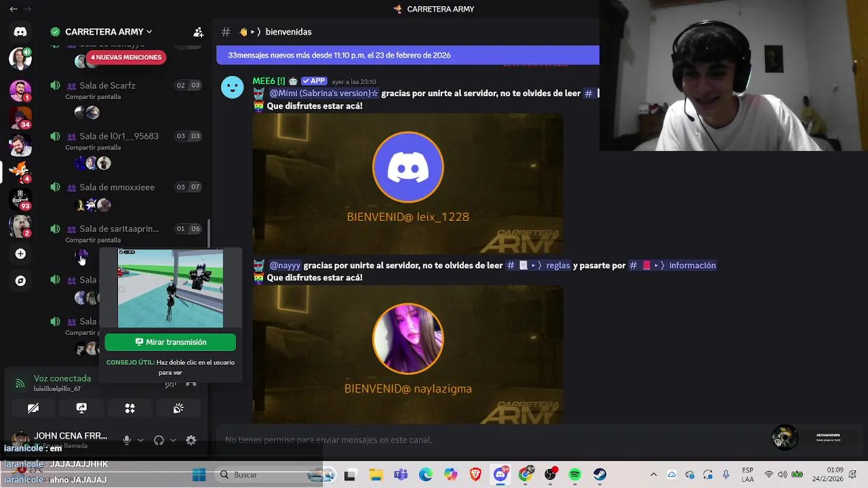The image size is (868, 488).
Task: Open the información channel link
Action: click(672, 266)
